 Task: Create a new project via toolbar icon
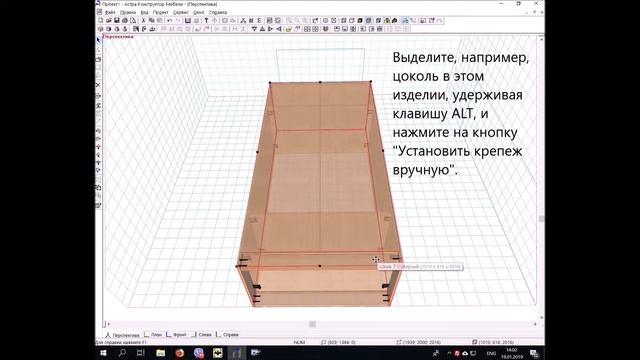click(x=101, y=20)
